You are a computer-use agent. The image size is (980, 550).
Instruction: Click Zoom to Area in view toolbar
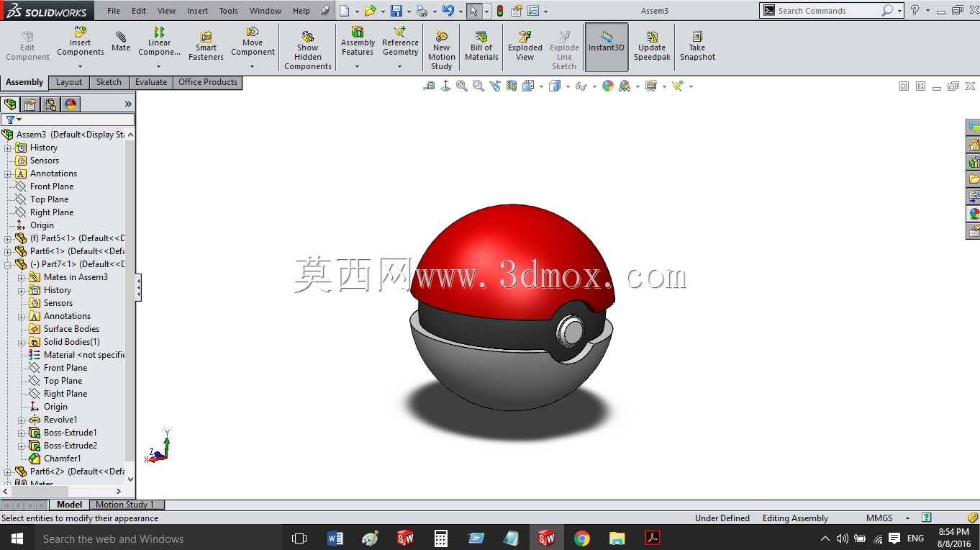pyautogui.click(x=478, y=86)
